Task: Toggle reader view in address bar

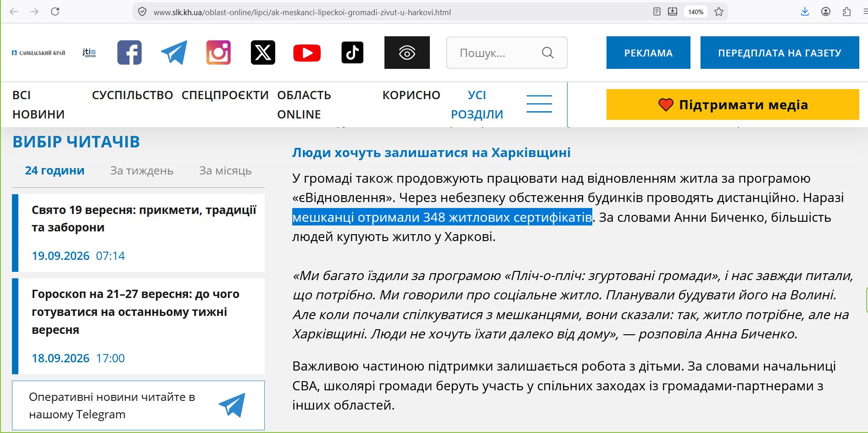Action: [657, 11]
